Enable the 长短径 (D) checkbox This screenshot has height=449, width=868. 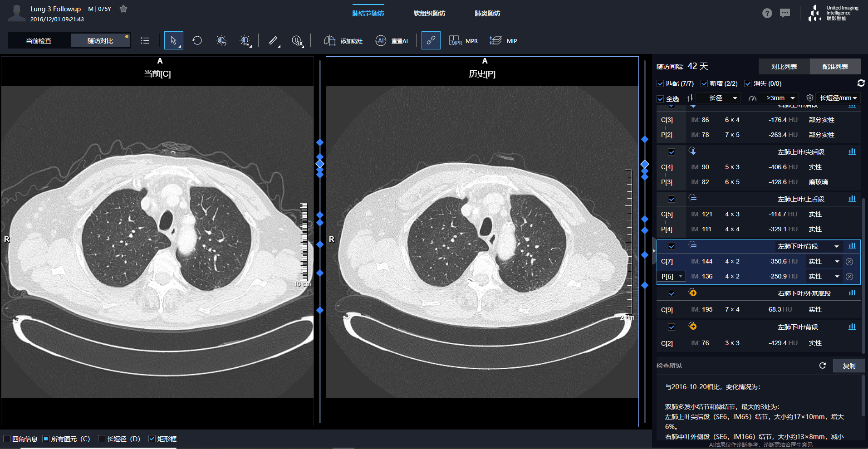tap(102, 439)
